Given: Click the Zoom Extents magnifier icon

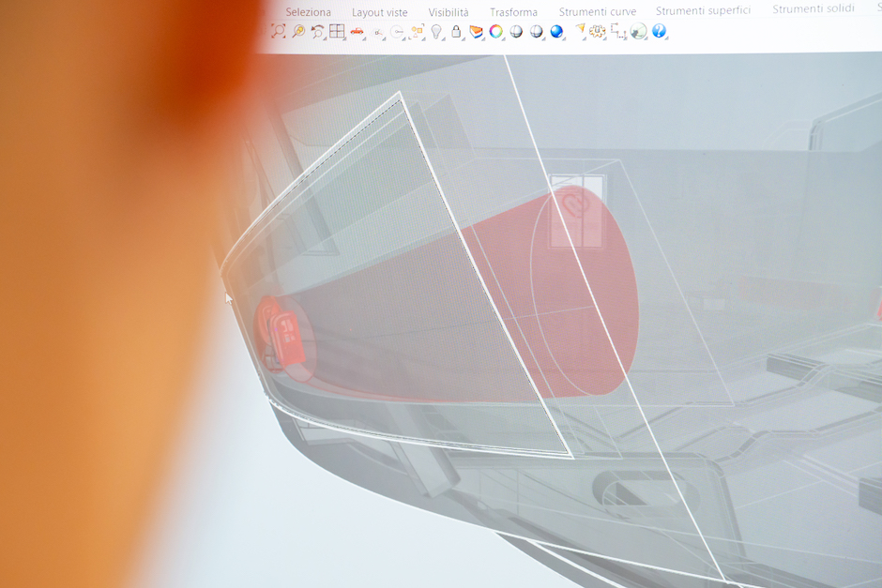Looking at the screenshot, I should tap(278, 31).
